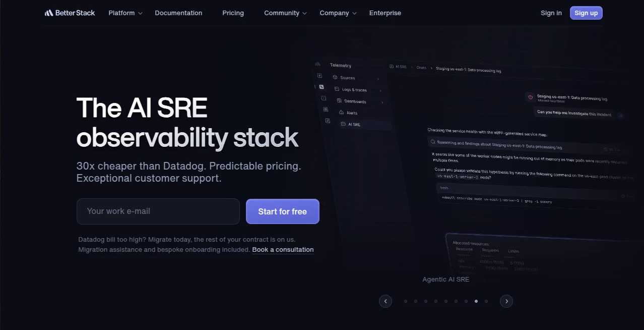Select the last carousel dot
This screenshot has width=644, height=330.
click(x=486, y=301)
